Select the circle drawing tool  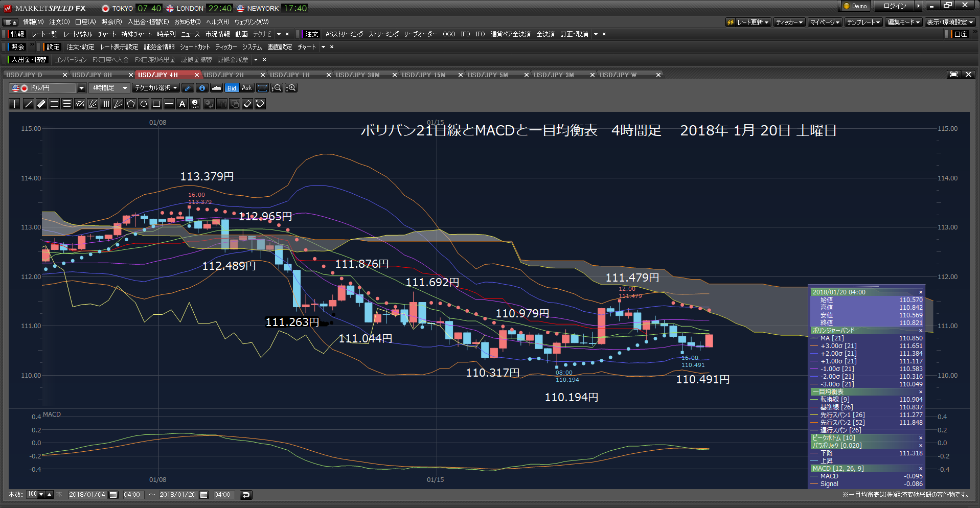click(x=144, y=104)
